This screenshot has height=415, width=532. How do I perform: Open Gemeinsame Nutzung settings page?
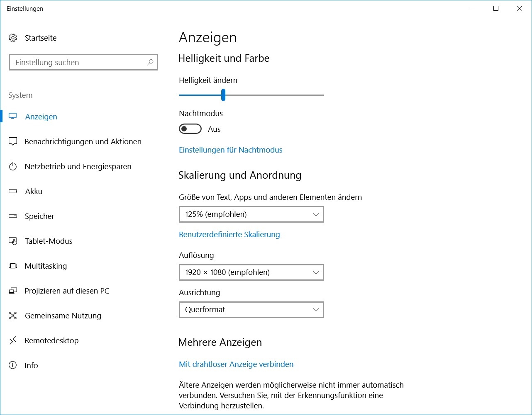click(x=63, y=316)
